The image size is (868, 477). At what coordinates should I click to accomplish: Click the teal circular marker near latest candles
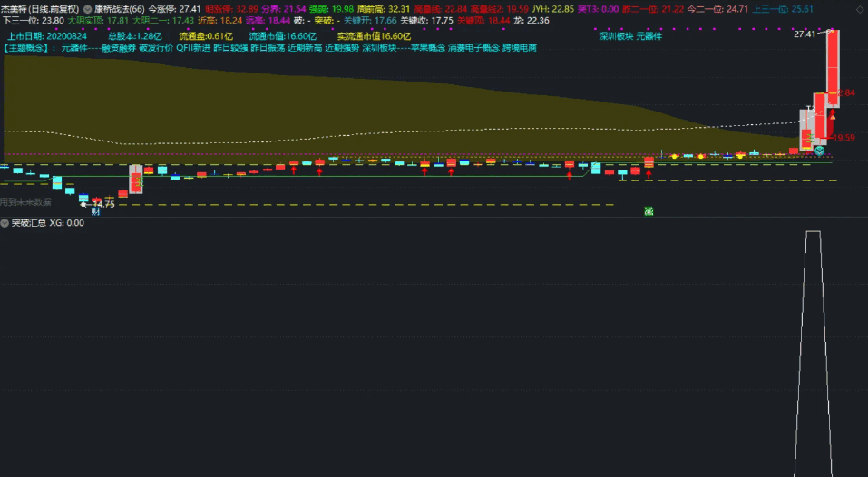pos(819,151)
